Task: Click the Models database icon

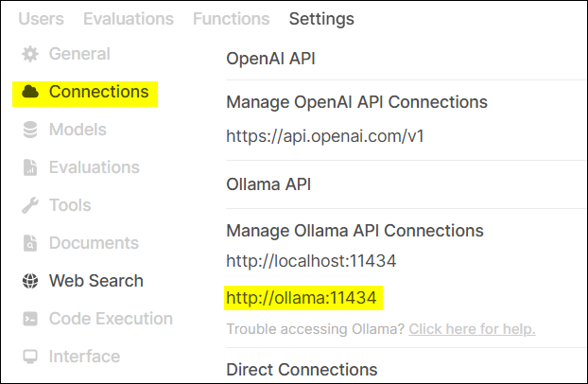Action: point(29,131)
